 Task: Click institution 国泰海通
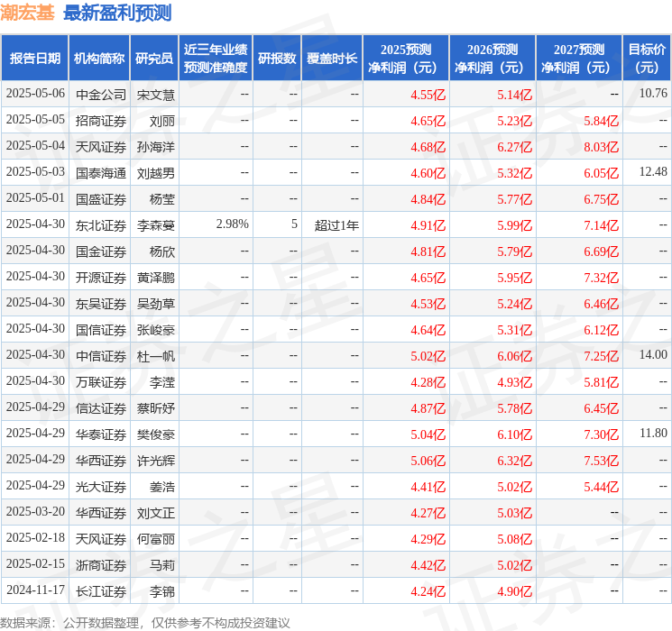pos(101,173)
